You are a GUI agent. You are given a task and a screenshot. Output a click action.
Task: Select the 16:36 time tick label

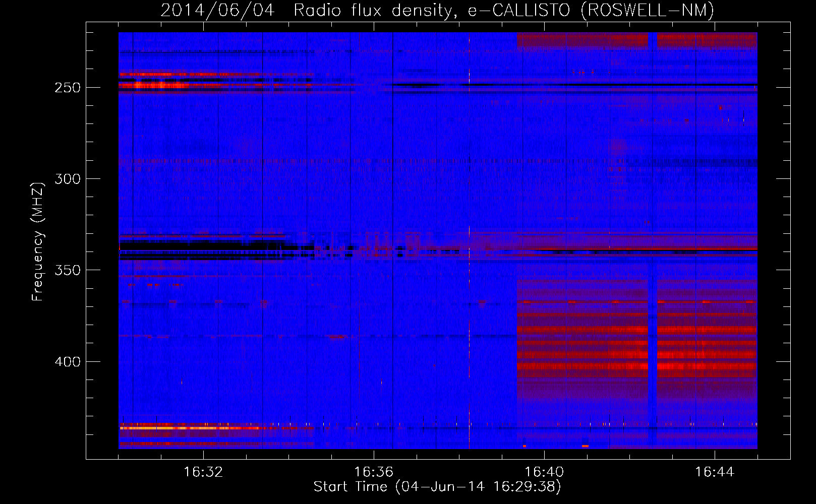(374, 472)
